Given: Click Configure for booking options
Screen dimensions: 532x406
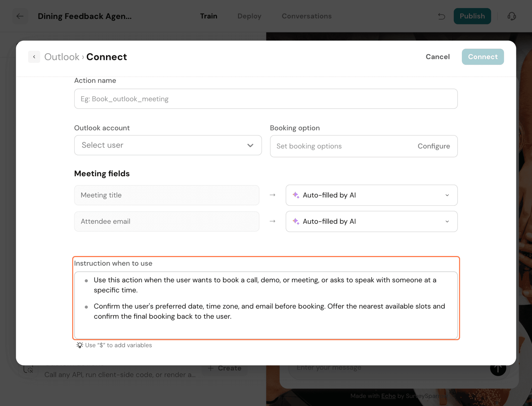Looking at the screenshot, I should coord(434,146).
